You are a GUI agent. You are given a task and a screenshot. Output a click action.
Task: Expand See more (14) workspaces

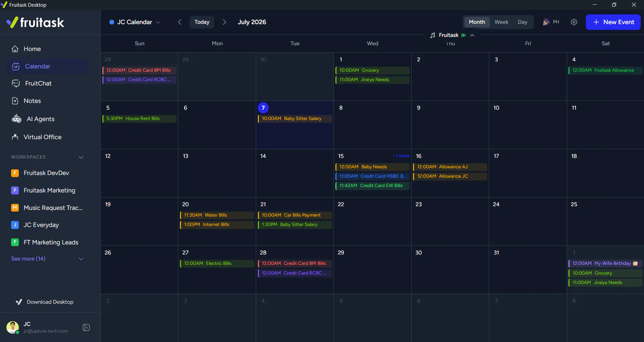(47, 259)
